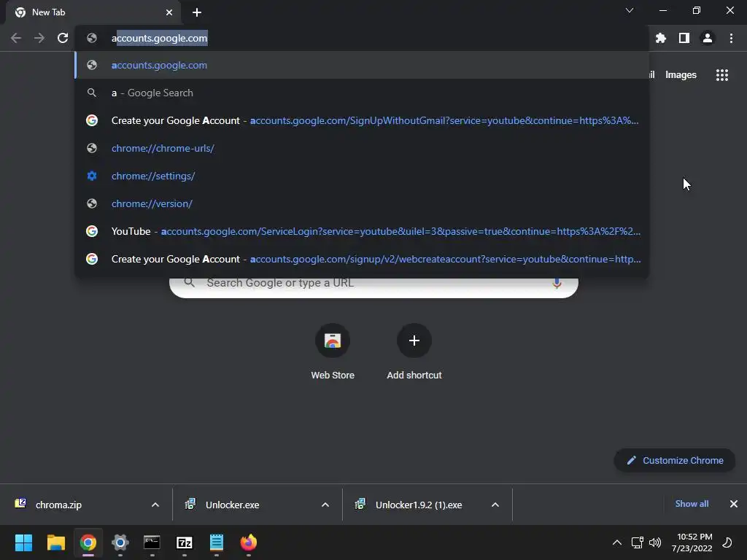Close the New Tab tab

coord(169,12)
